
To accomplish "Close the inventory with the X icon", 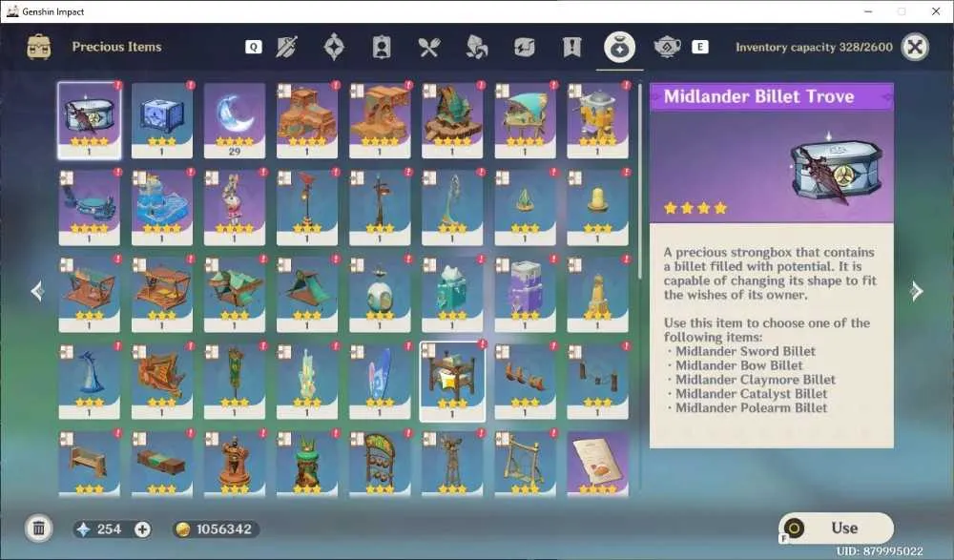I will point(915,47).
